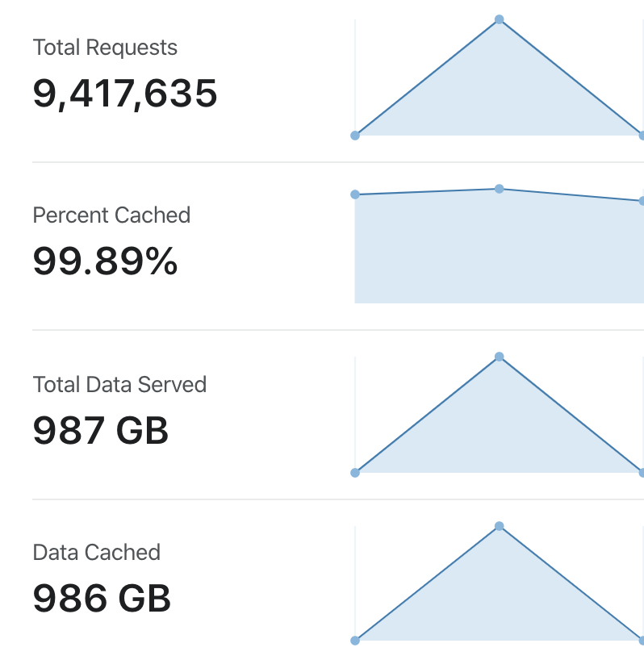Click the peak data point of Data Cached chart
644x660 pixels.
click(x=499, y=526)
